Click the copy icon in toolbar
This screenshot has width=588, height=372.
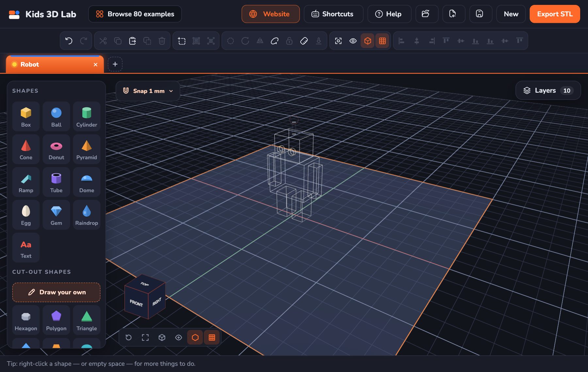(x=118, y=41)
